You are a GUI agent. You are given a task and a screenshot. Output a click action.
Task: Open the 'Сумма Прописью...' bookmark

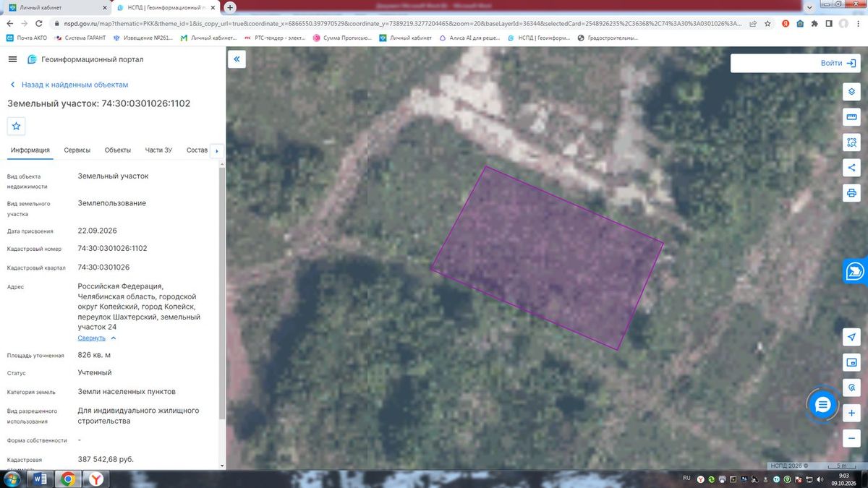(343, 38)
